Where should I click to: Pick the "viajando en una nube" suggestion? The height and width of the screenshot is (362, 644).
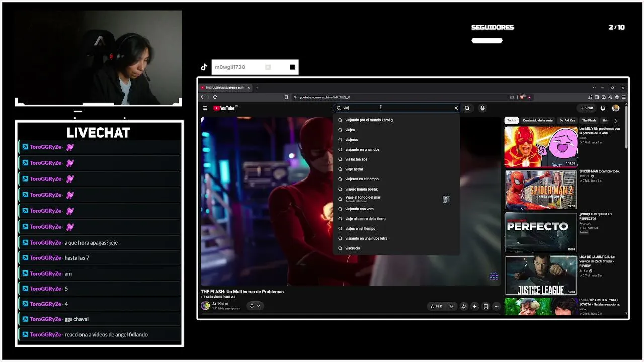(396, 149)
